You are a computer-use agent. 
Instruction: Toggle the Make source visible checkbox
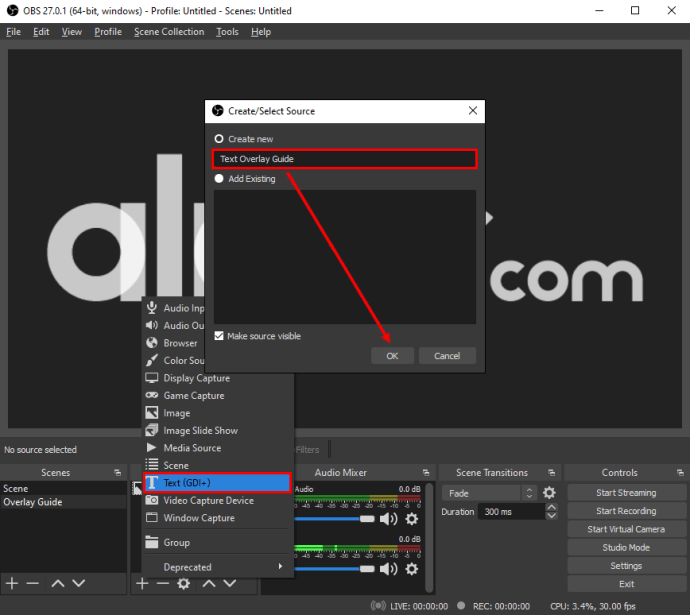click(219, 336)
